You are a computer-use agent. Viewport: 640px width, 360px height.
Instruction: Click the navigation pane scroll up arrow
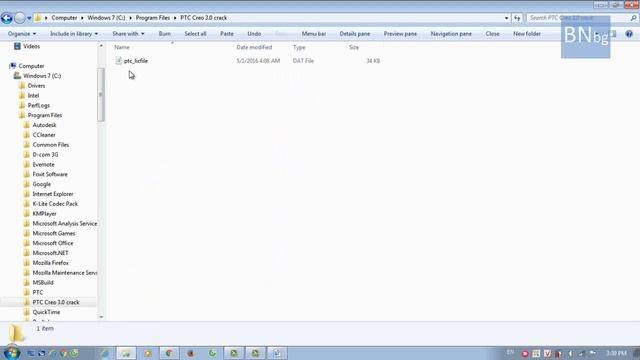coord(101,46)
